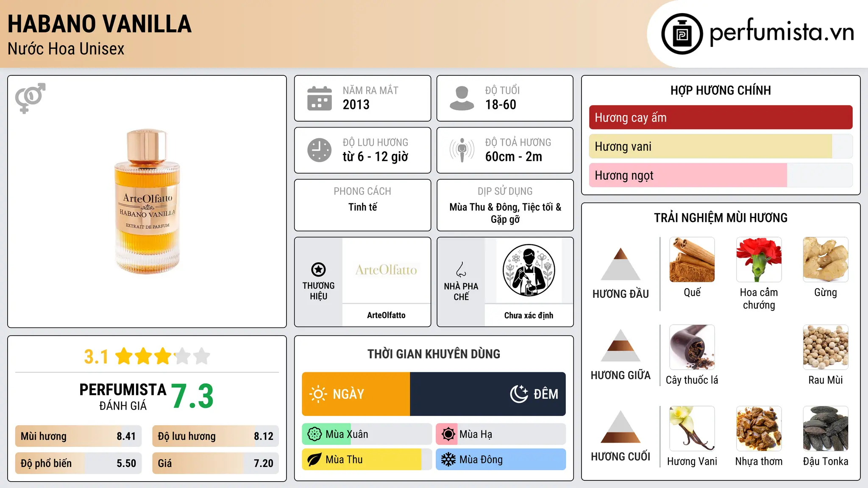Click the Hương đầu pyramid icon
Screen dimensions: 868x488
click(620, 264)
